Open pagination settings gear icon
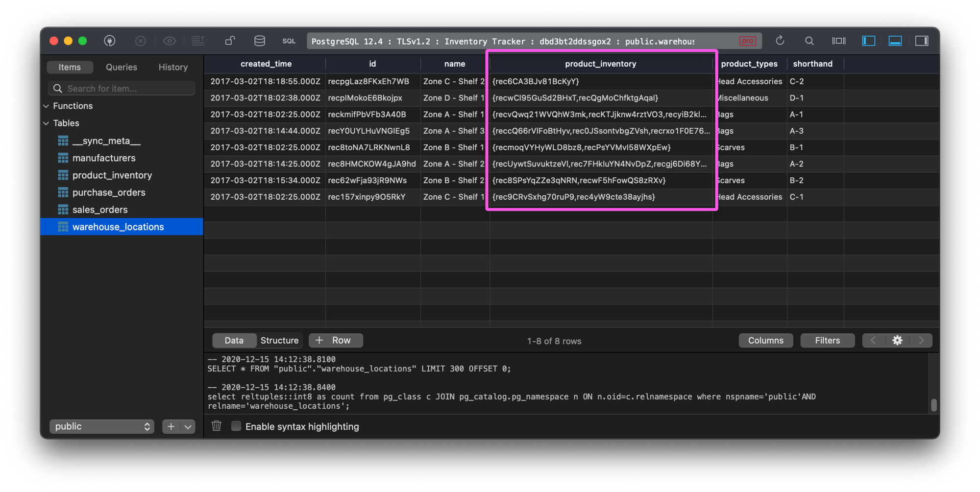Image resolution: width=980 pixels, height=492 pixels. pos(897,340)
